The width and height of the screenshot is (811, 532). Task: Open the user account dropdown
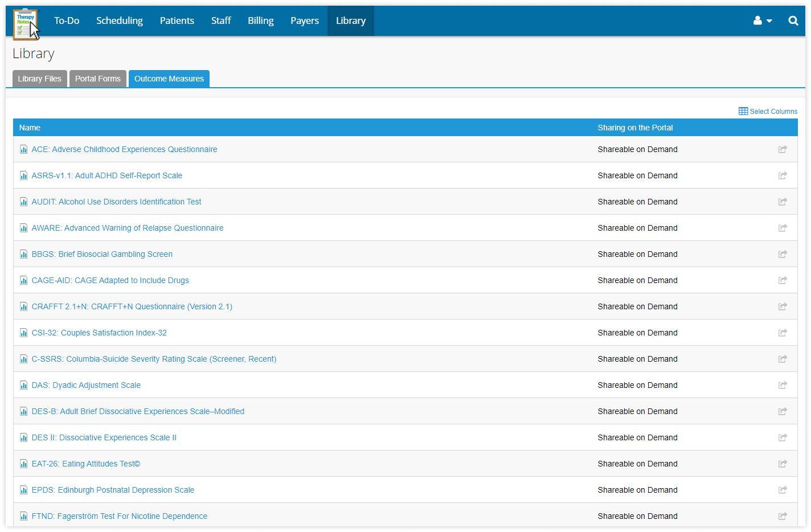763,21
